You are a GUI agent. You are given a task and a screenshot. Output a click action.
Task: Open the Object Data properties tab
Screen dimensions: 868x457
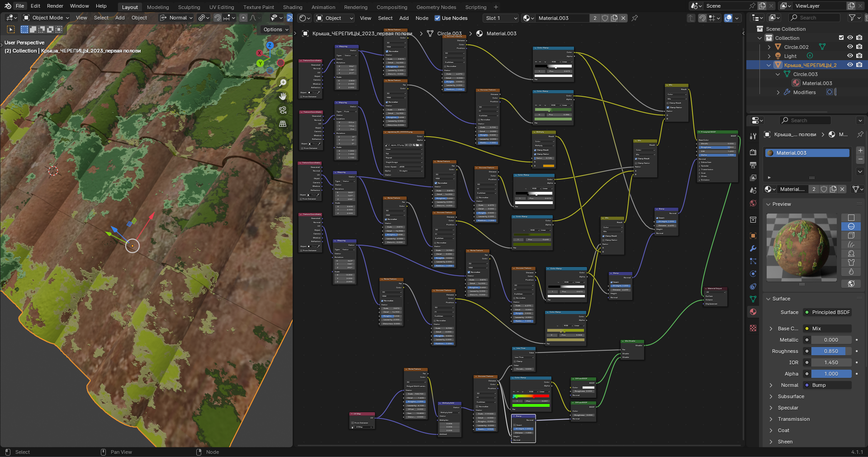753,299
